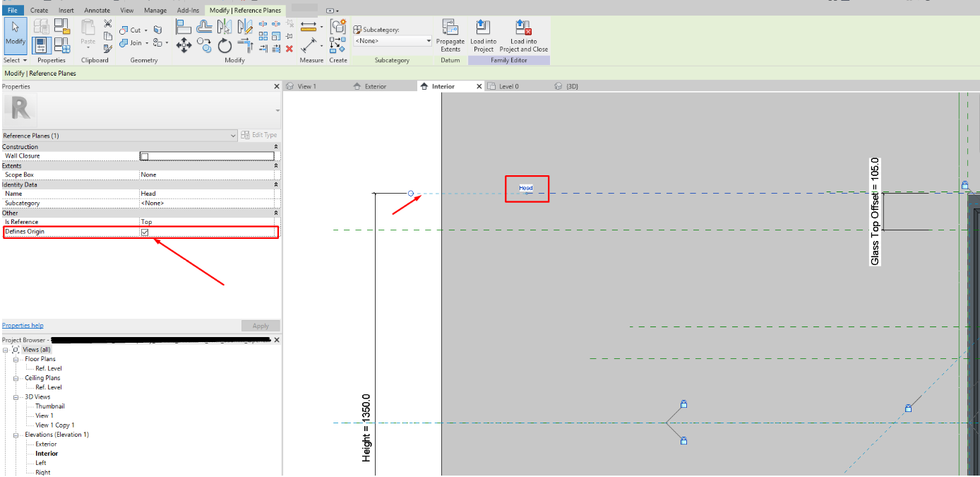Viewport: 980px width, 477px height.
Task: Open the Subcategory dropdown
Action: [429, 41]
